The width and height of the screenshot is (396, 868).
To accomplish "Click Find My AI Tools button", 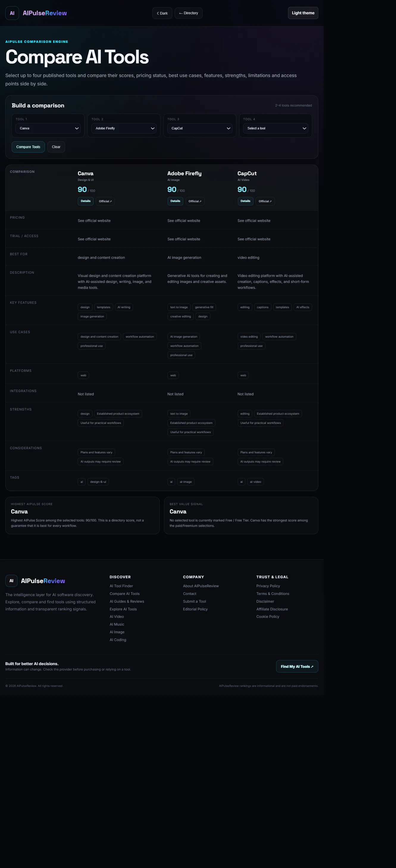I will click(x=297, y=667).
